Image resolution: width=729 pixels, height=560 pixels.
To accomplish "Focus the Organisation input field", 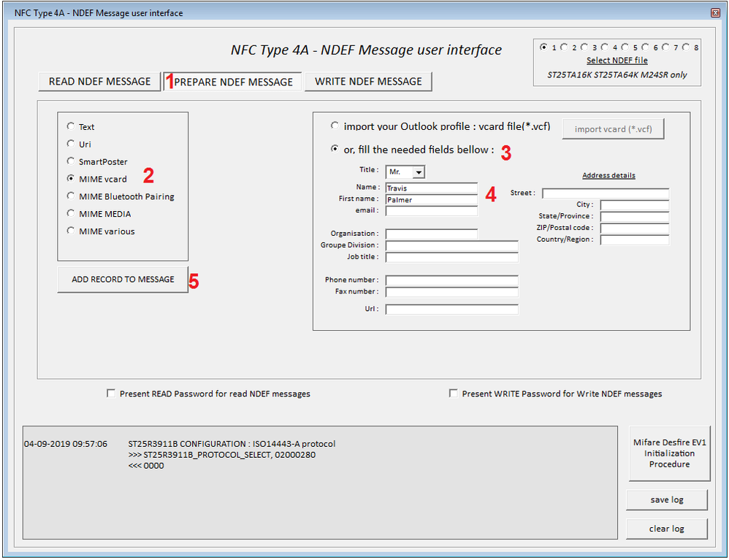I will click(432, 234).
